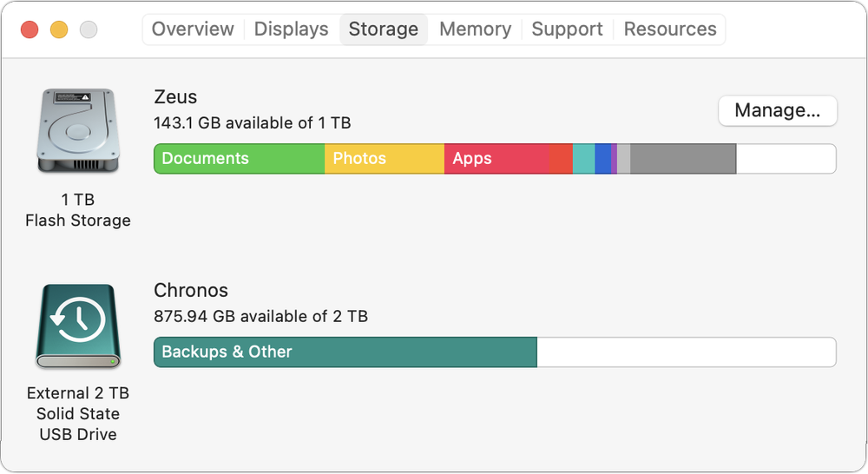Close the window with the red button
This screenshot has height=474, width=868.
click(30, 30)
